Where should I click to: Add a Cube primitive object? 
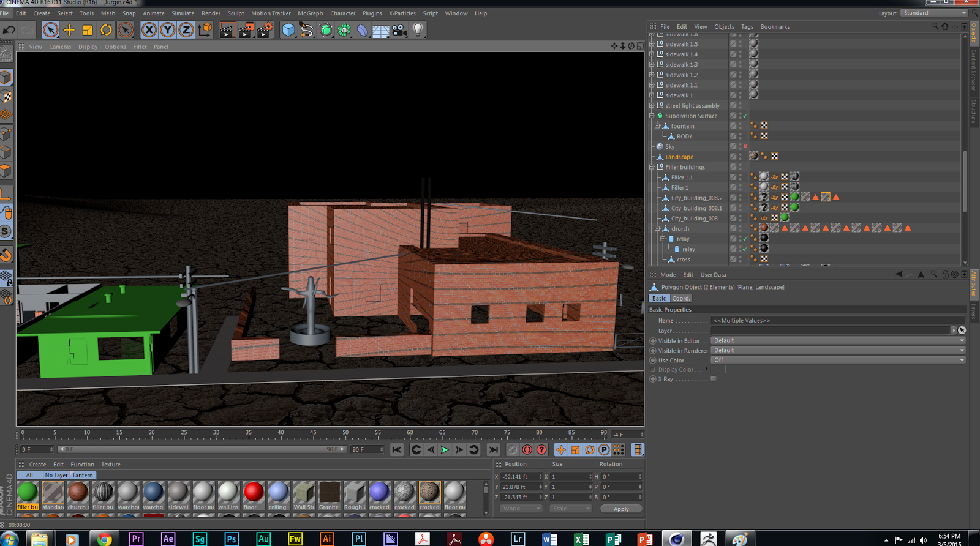pos(288,29)
